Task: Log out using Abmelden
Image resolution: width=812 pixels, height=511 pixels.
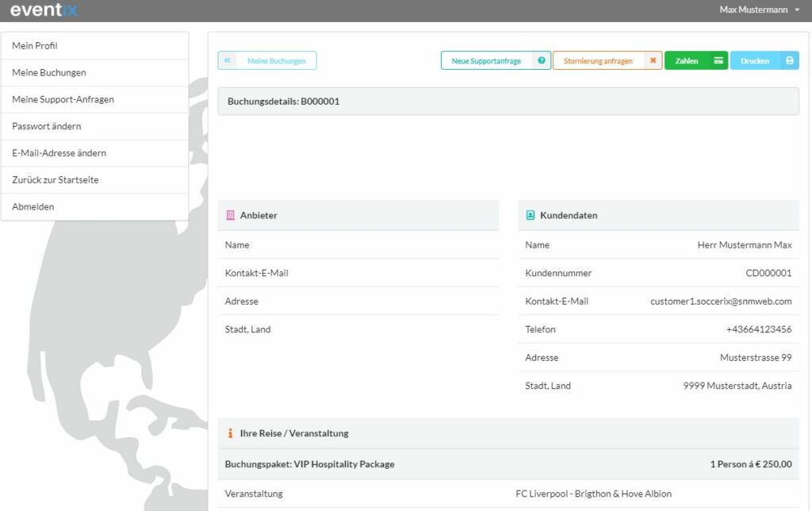Action: click(33, 207)
